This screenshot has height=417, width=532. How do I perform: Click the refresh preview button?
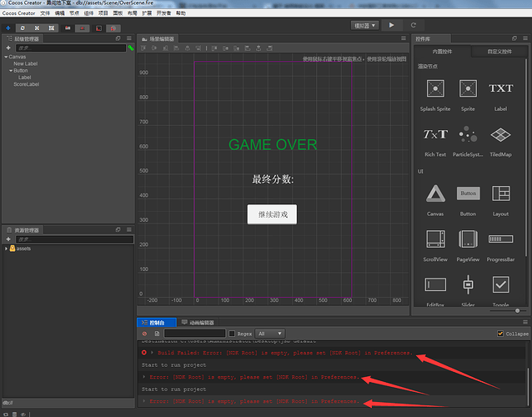(414, 25)
